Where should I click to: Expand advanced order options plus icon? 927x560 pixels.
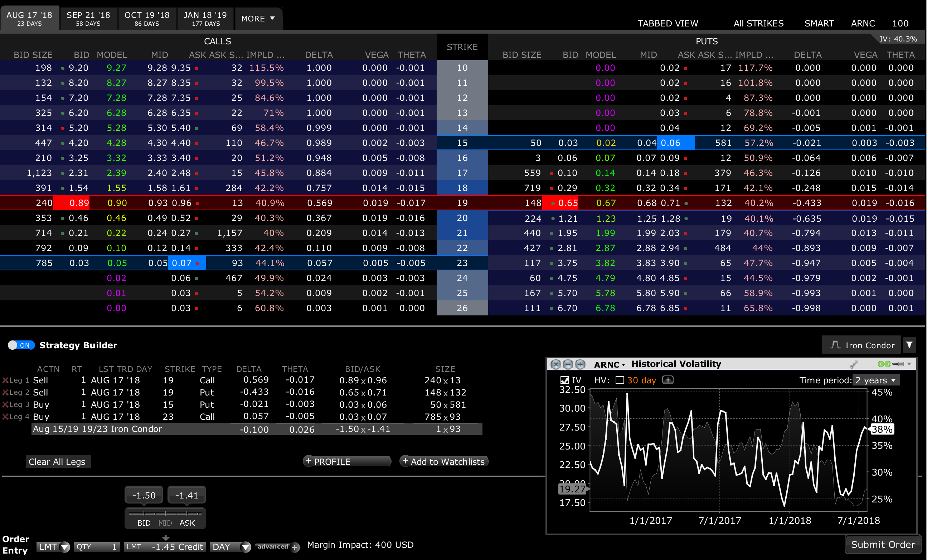tap(295, 547)
